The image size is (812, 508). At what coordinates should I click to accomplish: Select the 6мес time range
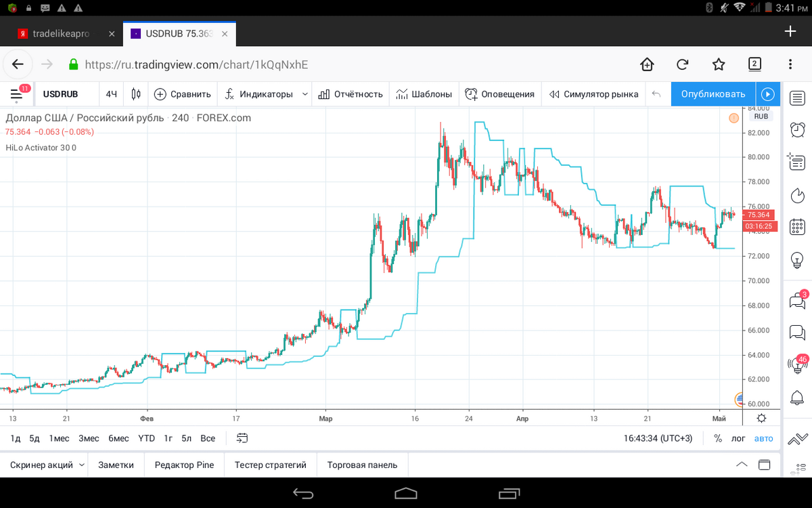point(118,438)
